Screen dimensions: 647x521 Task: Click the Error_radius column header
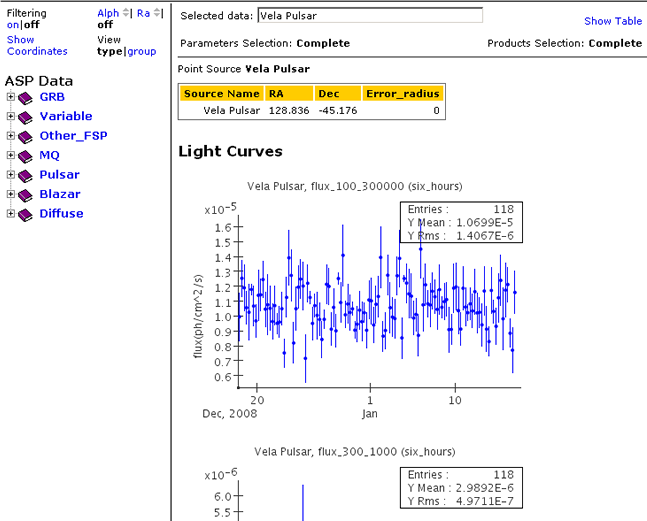pyautogui.click(x=403, y=94)
